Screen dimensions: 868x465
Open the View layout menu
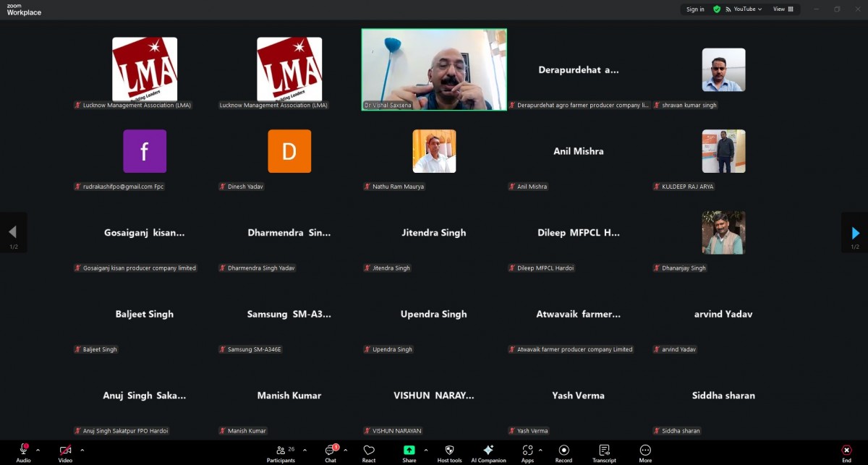tap(783, 9)
